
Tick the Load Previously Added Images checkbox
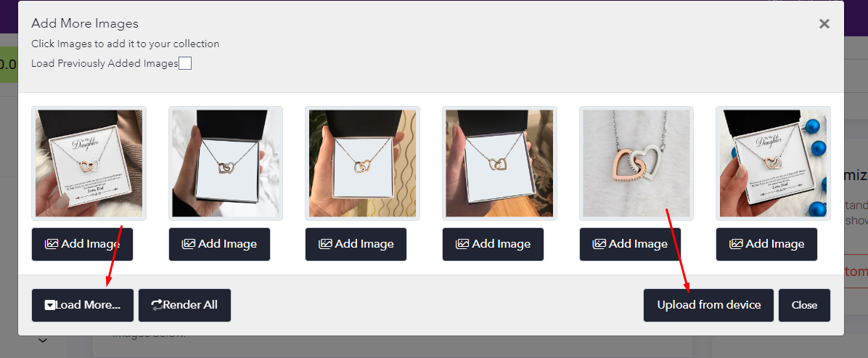click(185, 63)
